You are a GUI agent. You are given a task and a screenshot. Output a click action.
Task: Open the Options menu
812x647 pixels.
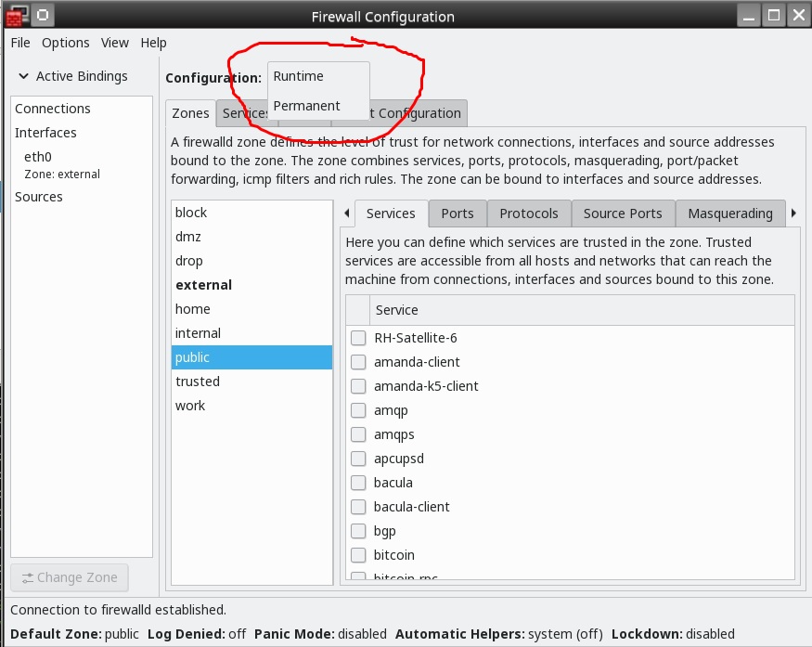pyautogui.click(x=65, y=43)
